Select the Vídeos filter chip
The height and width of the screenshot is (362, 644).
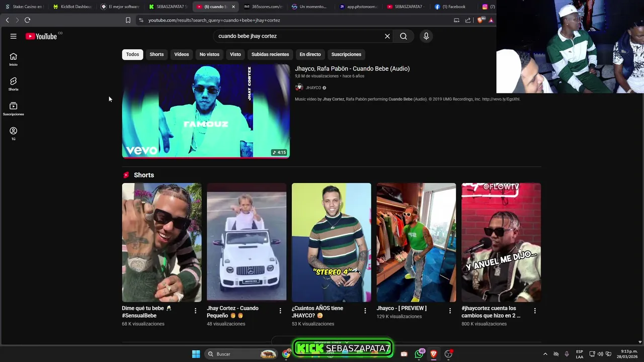point(182,54)
